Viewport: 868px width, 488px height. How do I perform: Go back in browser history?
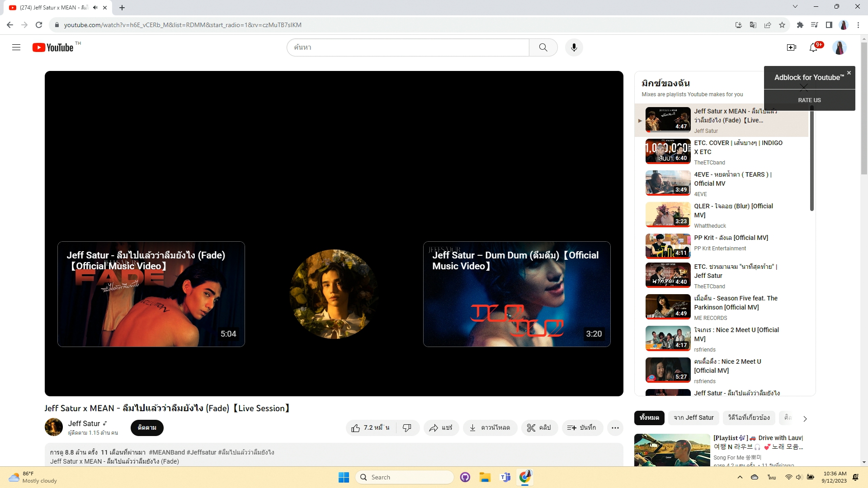pos(10,25)
